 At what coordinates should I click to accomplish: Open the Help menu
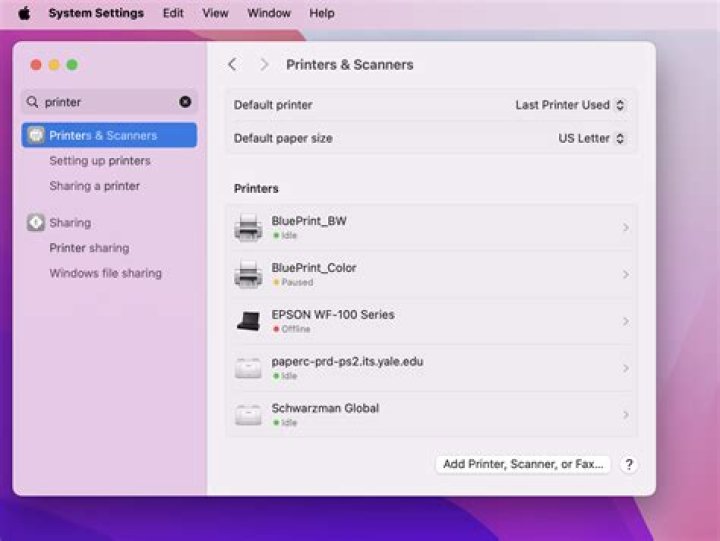(x=322, y=13)
